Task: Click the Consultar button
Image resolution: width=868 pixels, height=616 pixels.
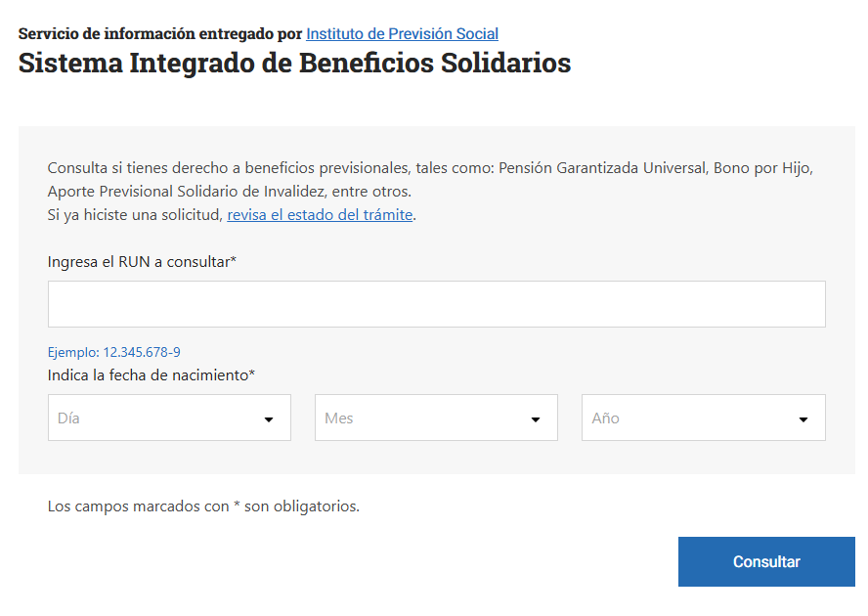Action: pos(766,561)
